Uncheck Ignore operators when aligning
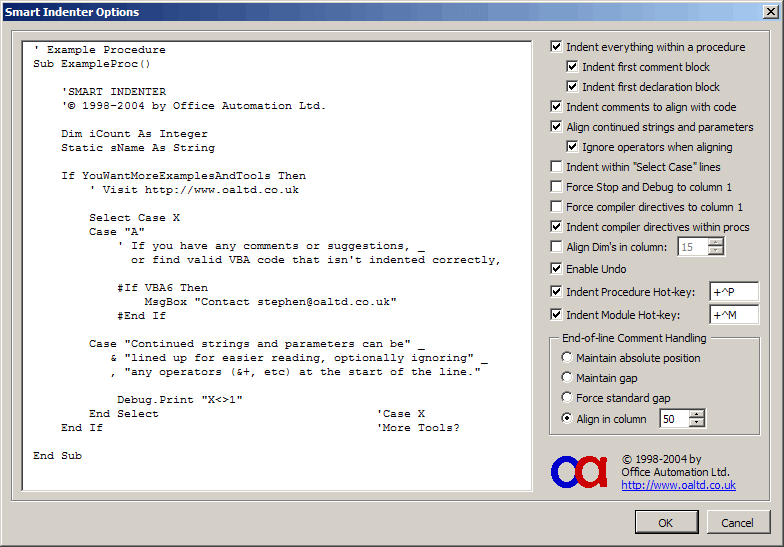The image size is (784, 547). click(x=572, y=146)
